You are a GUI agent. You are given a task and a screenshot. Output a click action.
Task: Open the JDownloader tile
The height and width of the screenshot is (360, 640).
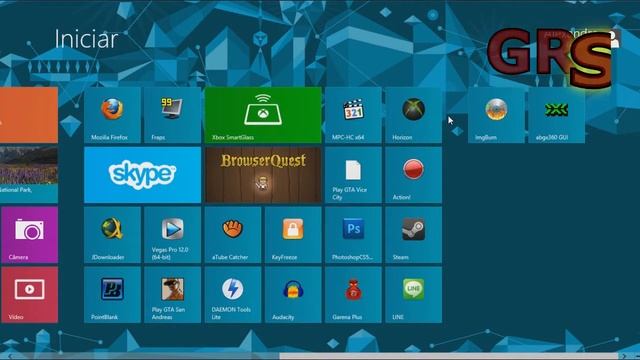coord(112,235)
